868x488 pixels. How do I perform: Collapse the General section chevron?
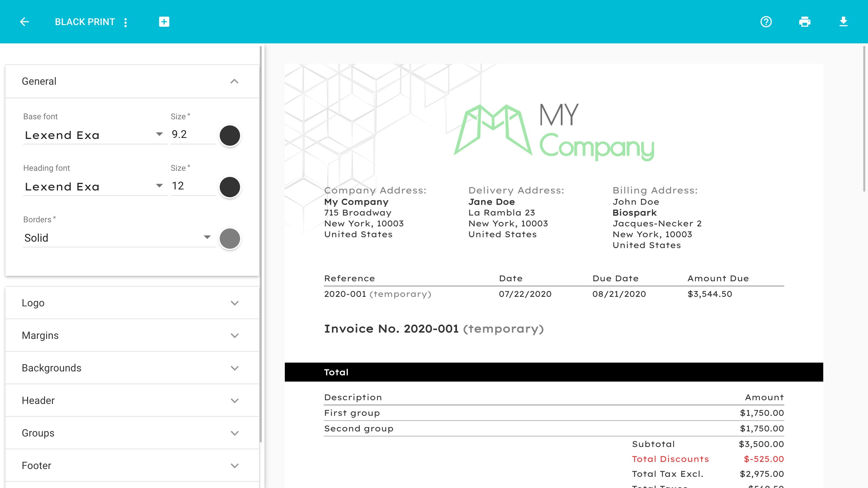234,81
